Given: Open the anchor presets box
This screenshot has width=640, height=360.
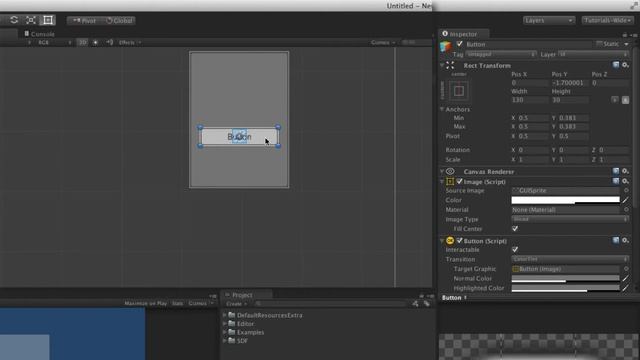Looking at the screenshot, I should point(458,91).
